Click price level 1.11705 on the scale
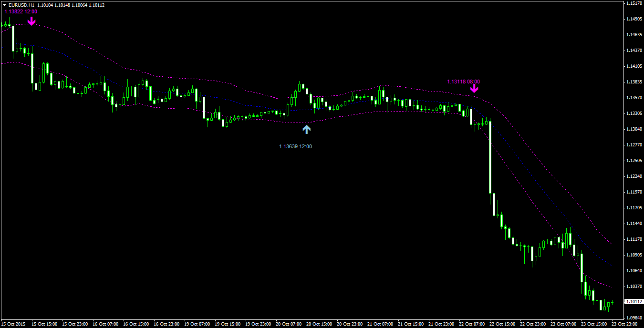 [x=634, y=208]
